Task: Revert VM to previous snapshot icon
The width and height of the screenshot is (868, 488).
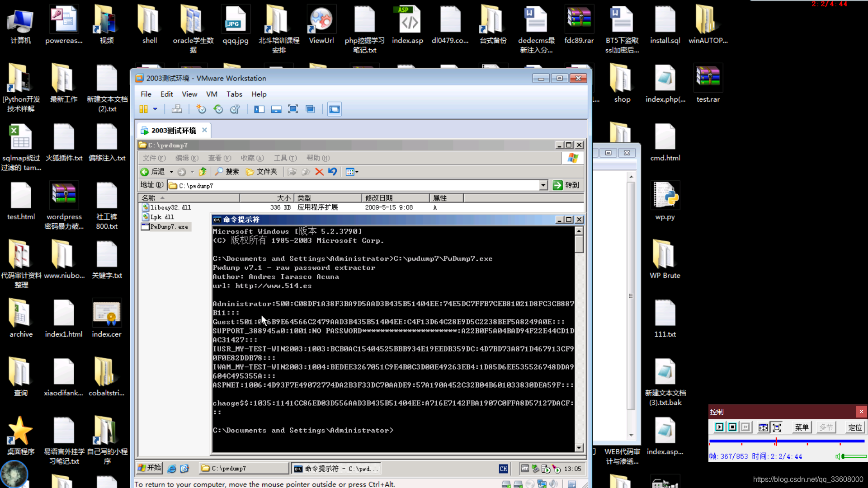Action: [218, 109]
